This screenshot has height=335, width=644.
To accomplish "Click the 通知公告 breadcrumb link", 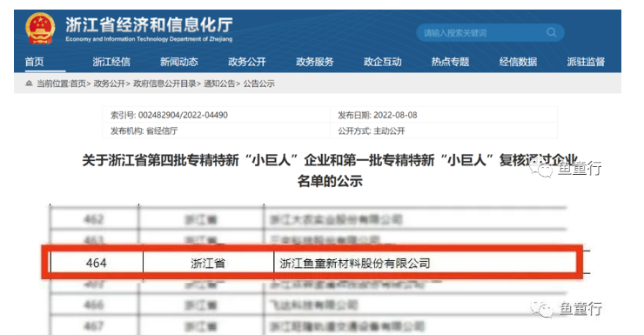I will (219, 84).
